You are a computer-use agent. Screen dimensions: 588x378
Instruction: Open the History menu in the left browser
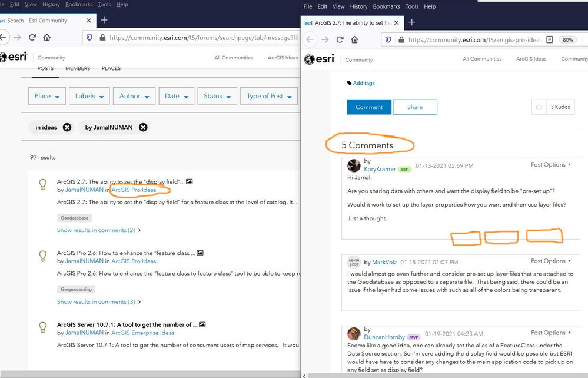[x=51, y=5]
